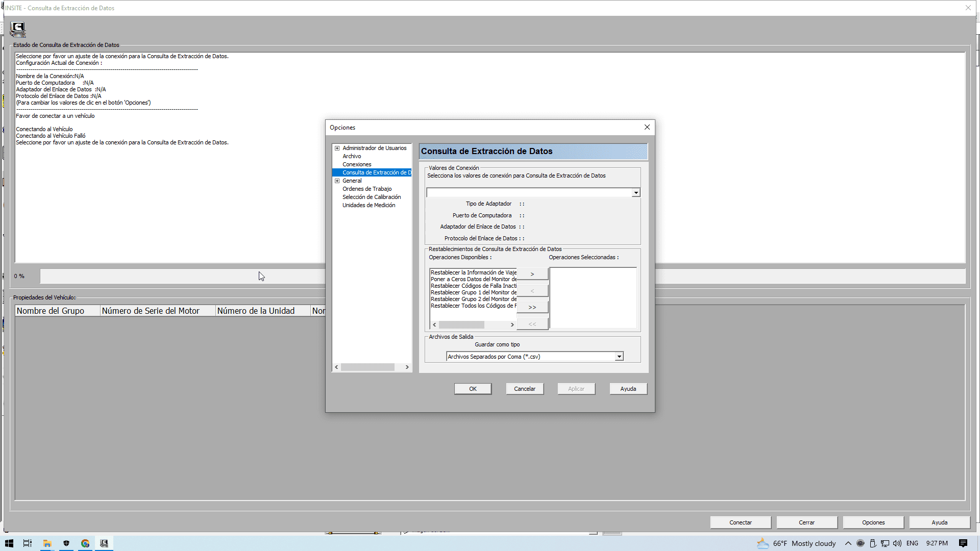
Task: Click the OK button in dialog
Action: 473,389
